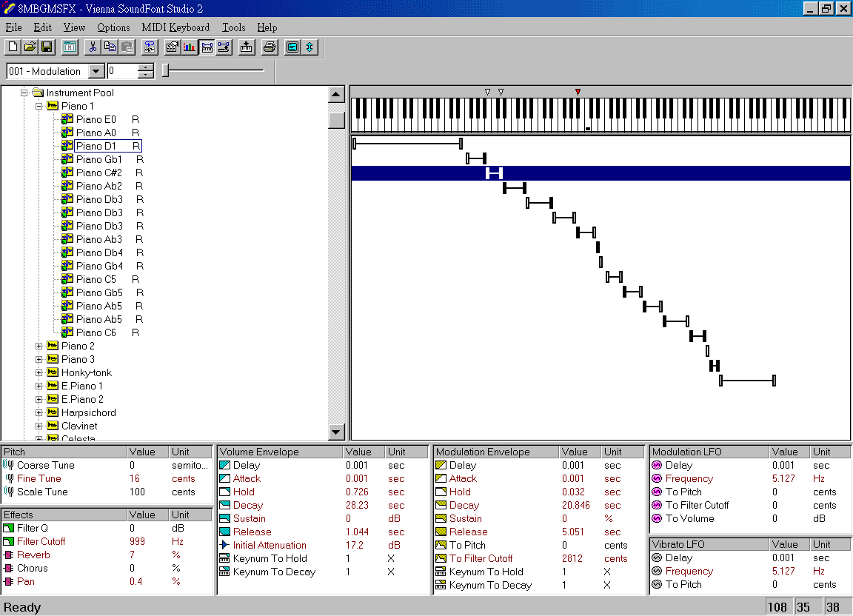This screenshot has height=616, width=853.
Task: Click the Vibrato LFO Delay icon
Action: pyautogui.click(x=657, y=558)
